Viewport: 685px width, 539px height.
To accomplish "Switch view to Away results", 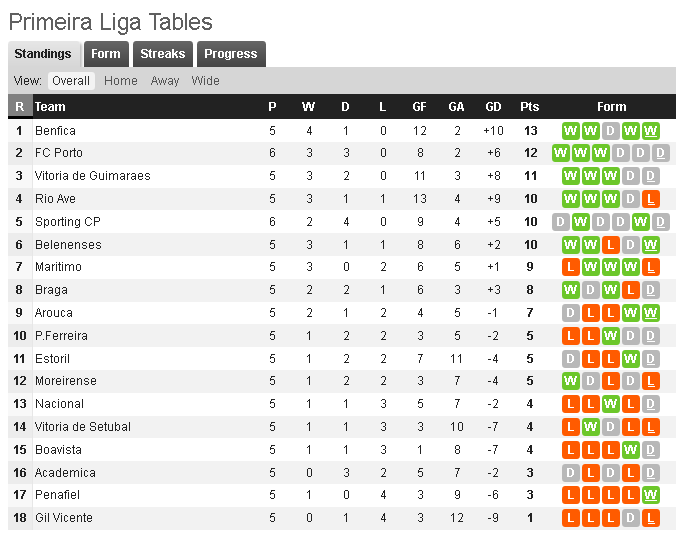I will point(165,81).
